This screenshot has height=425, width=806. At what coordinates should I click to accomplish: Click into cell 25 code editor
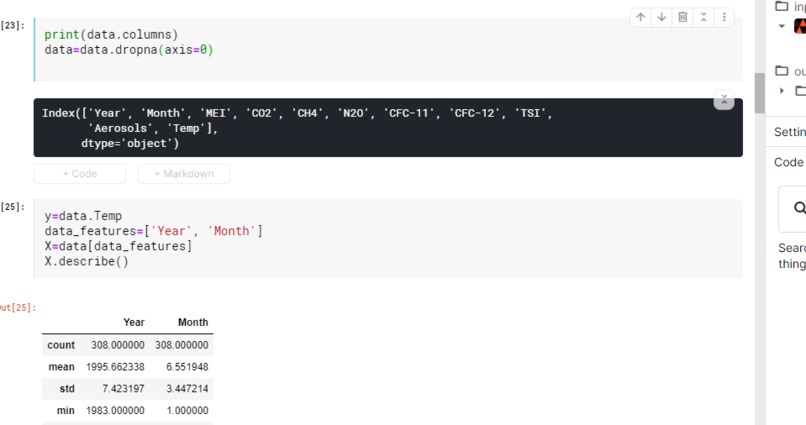click(388, 238)
